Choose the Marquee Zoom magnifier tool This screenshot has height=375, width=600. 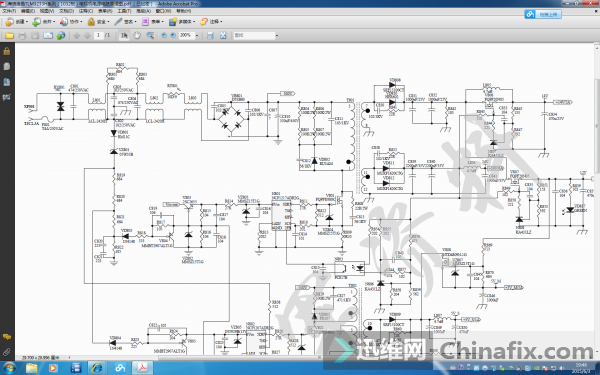(150, 35)
